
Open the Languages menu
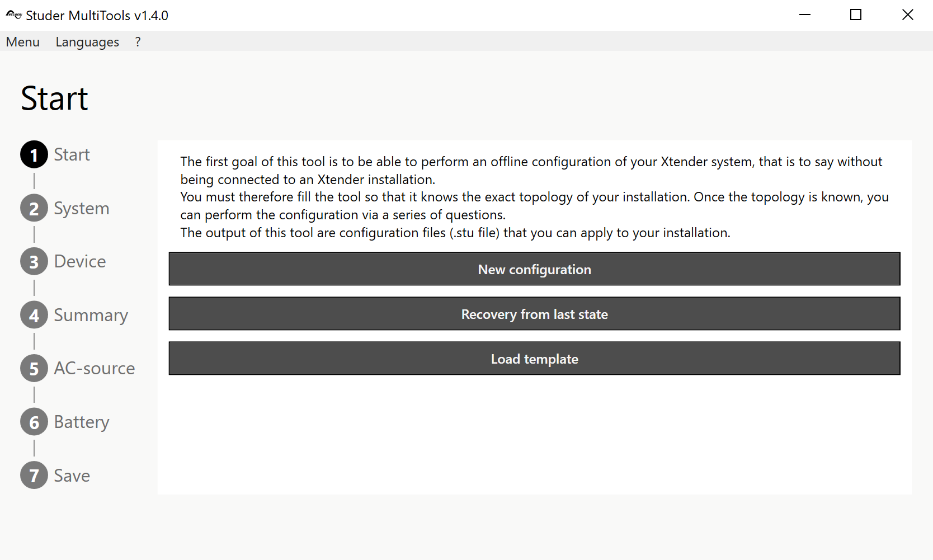point(87,42)
